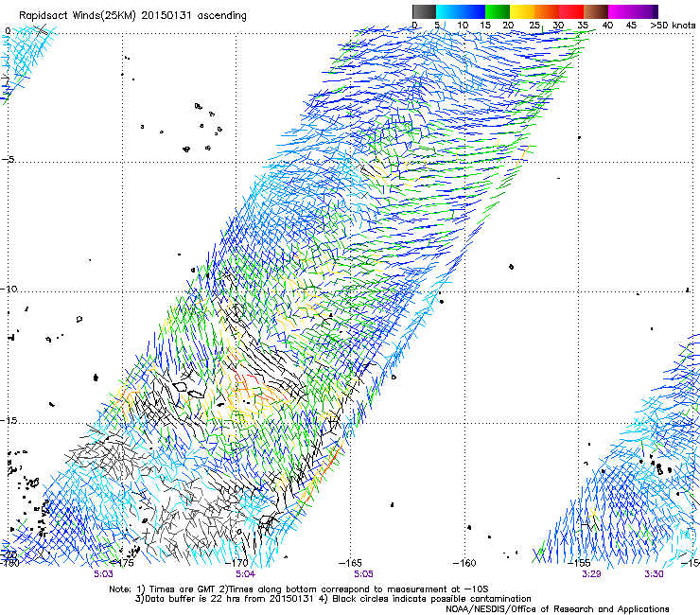The width and height of the screenshot is (700, 615).
Task: Click the longitude label '-175'
Action: pyautogui.click(x=121, y=563)
